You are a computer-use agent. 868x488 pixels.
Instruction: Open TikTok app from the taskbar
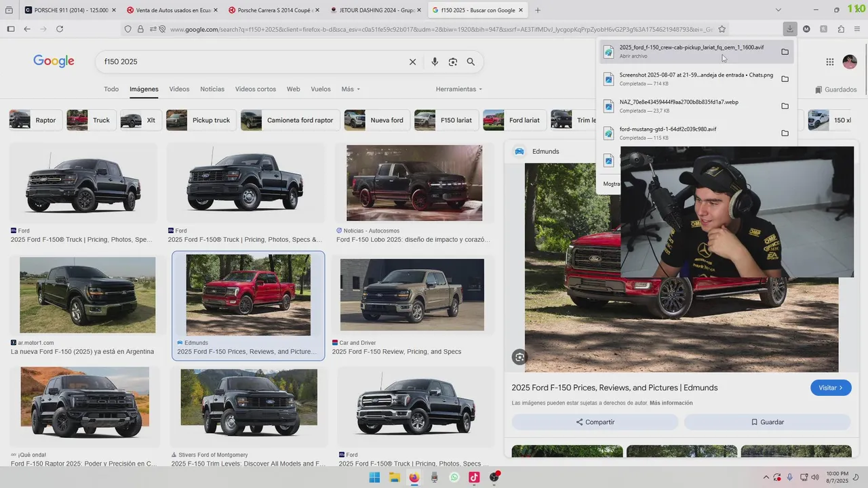(x=474, y=477)
